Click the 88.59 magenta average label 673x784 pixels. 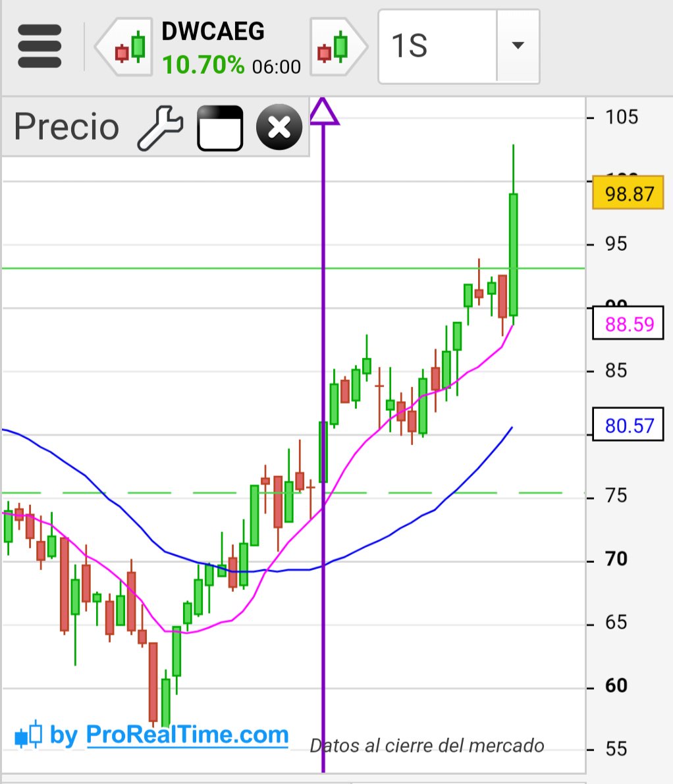[628, 323]
